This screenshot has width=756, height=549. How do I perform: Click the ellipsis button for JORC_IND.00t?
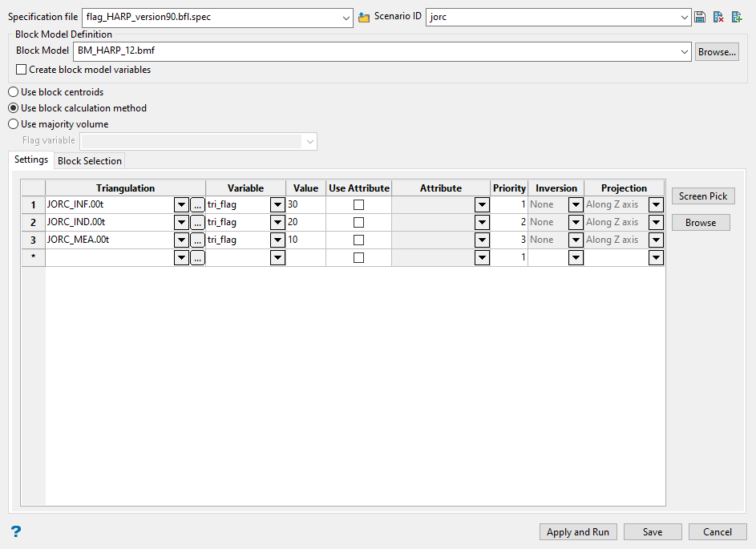tap(197, 223)
